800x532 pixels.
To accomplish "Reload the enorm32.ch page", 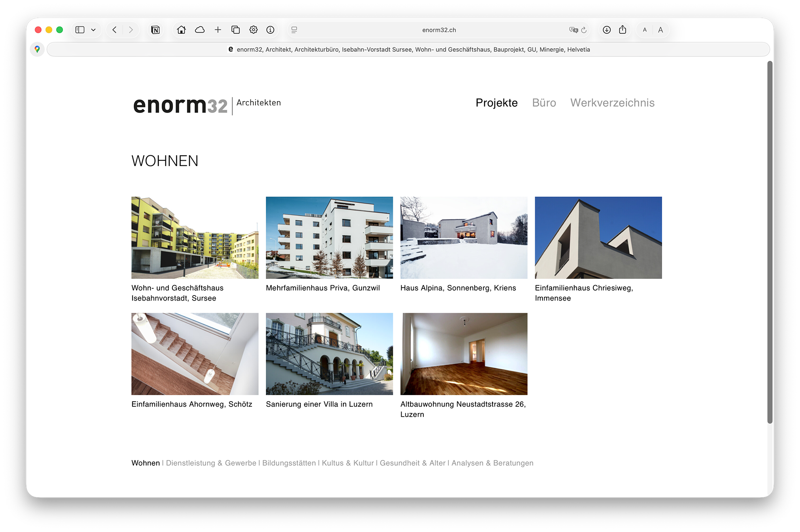I will (x=584, y=30).
